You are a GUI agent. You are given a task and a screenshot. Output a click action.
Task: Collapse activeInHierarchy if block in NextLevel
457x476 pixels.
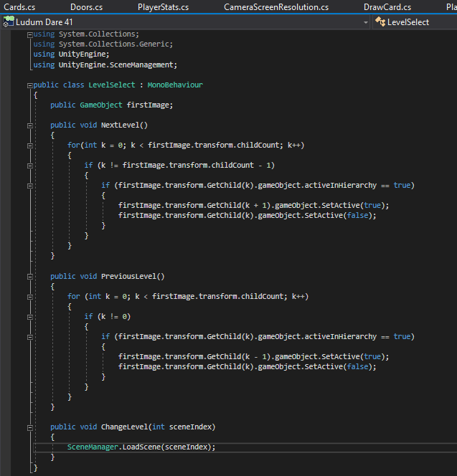pyautogui.click(x=30, y=186)
